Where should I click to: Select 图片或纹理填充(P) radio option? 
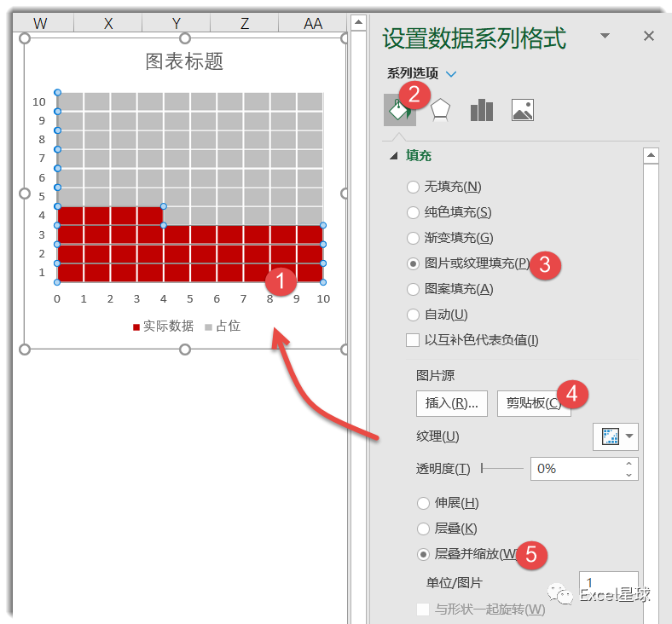point(413,263)
